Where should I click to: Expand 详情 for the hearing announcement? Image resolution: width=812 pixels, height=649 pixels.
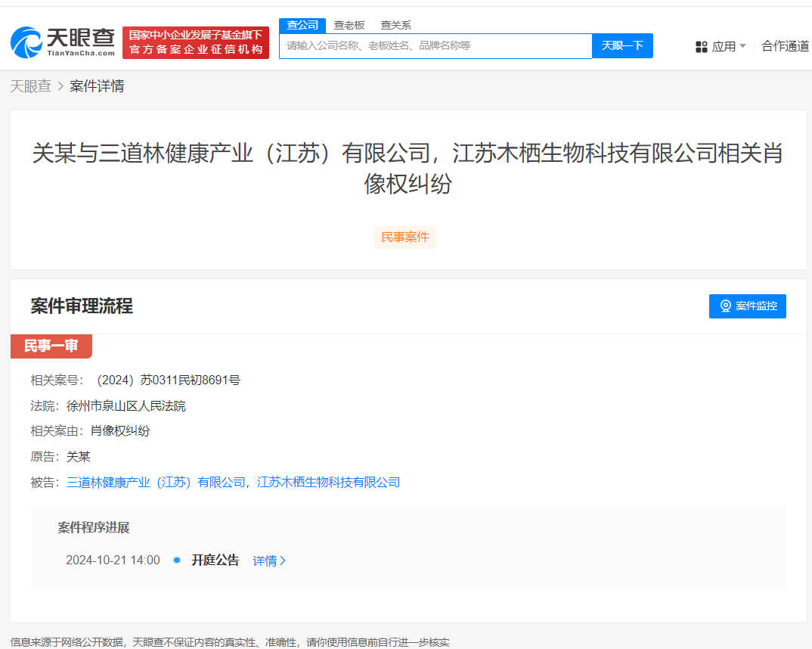coord(269,560)
